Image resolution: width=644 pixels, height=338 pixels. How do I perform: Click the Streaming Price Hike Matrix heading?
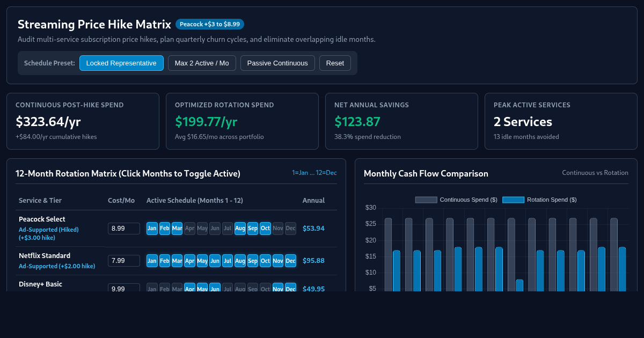94,24
